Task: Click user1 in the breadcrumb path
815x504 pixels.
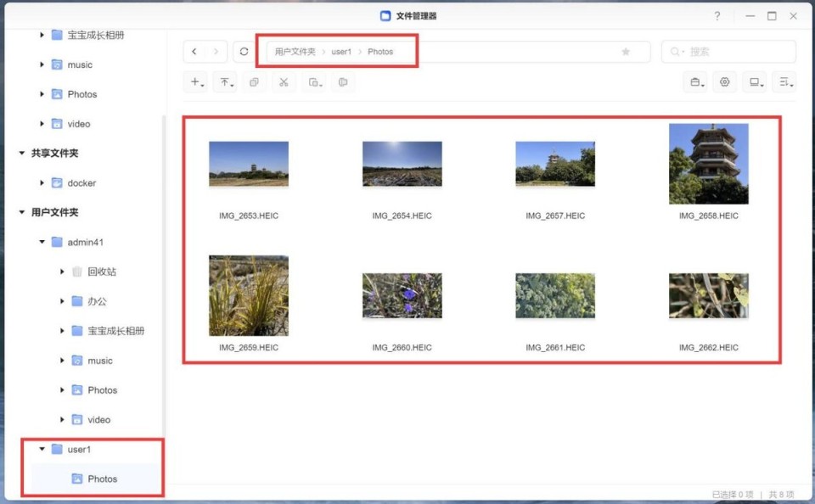Action: click(x=341, y=52)
